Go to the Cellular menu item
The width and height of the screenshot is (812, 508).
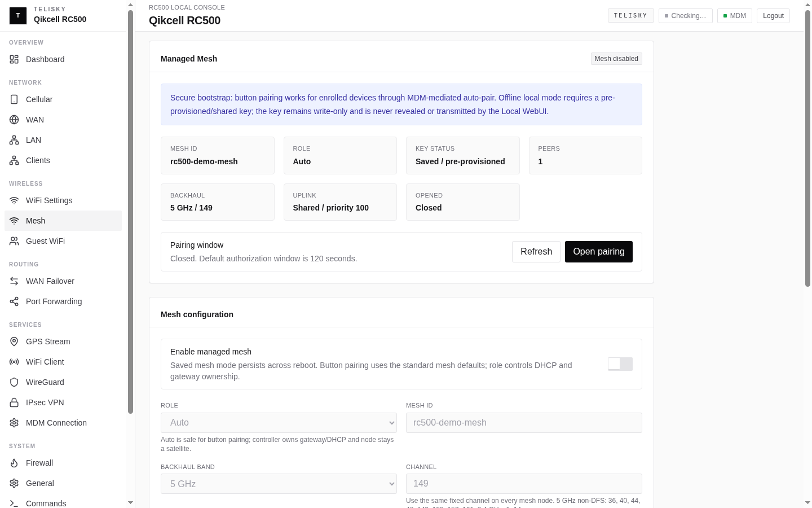[x=63, y=99]
